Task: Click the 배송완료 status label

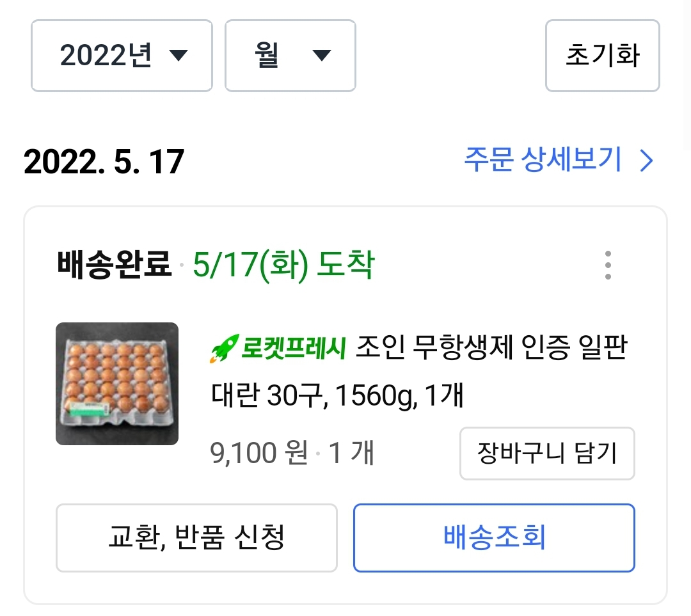Action: (114, 265)
